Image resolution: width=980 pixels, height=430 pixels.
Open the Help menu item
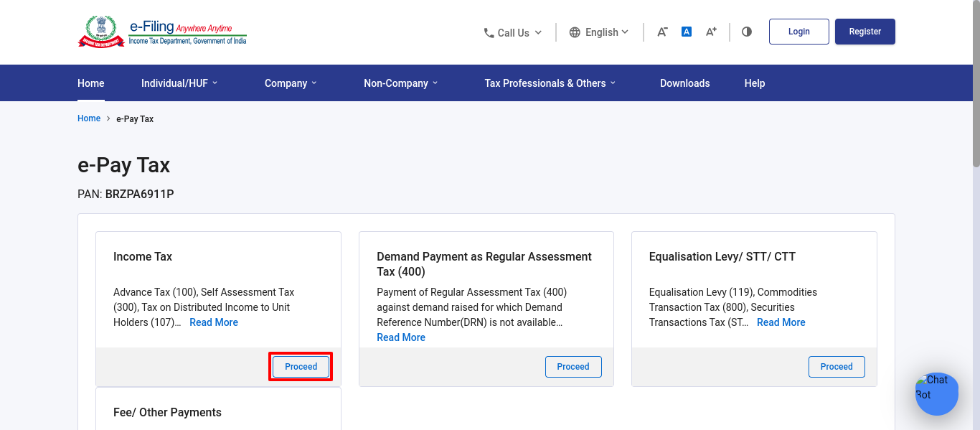pyautogui.click(x=755, y=83)
